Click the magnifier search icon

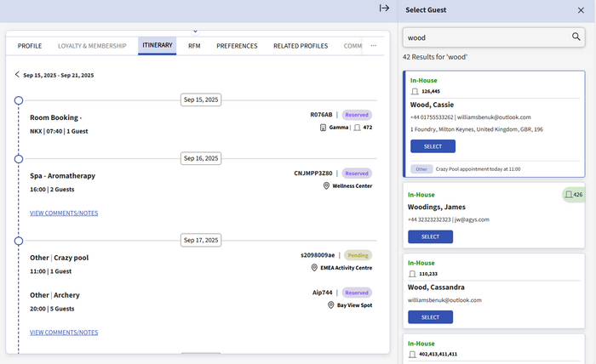click(576, 37)
